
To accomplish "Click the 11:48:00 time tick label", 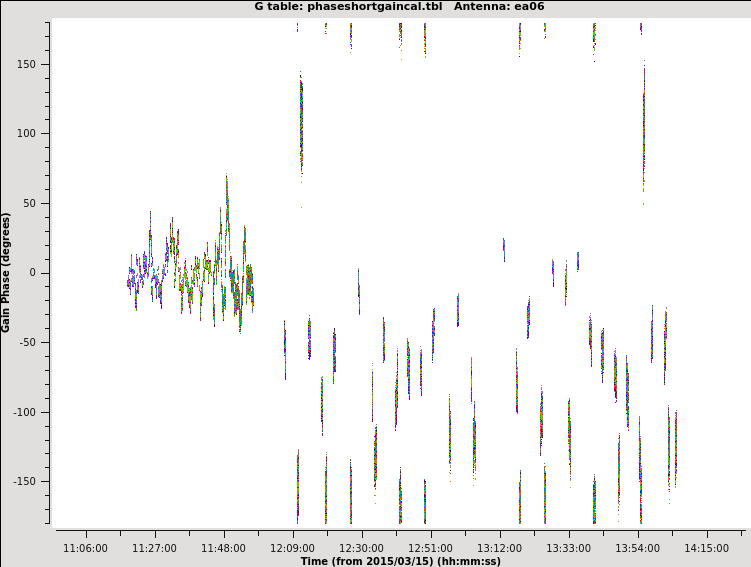I will (223, 548).
